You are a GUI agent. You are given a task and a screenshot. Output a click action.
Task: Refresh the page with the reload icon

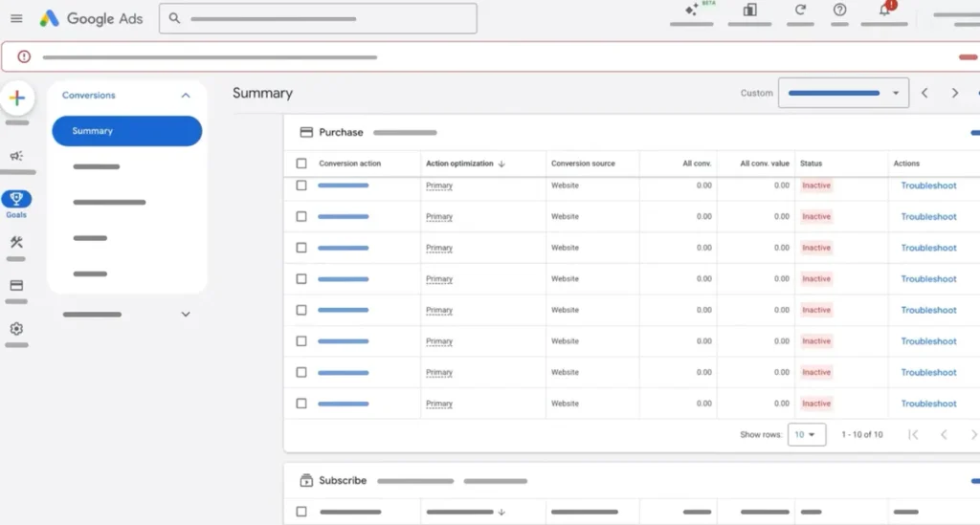800,10
